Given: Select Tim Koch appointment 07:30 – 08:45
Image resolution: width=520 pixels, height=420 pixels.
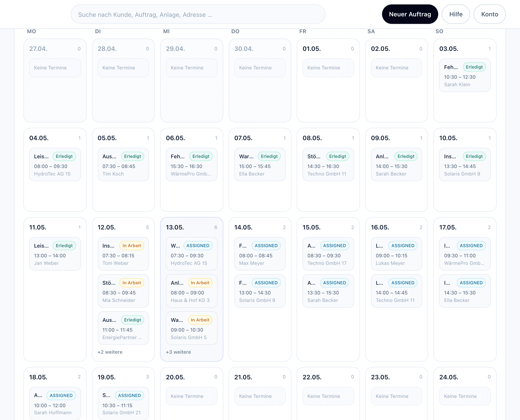Looking at the screenshot, I should pyautogui.click(x=123, y=164).
